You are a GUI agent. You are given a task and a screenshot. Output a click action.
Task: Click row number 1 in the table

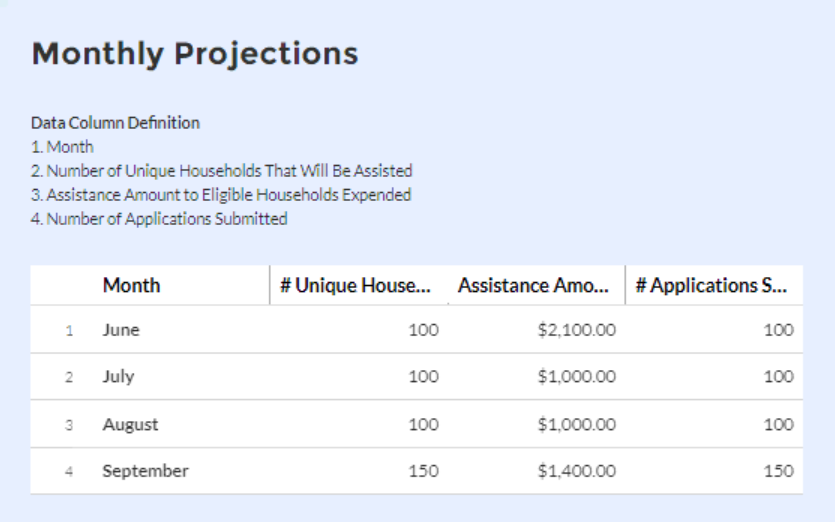coord(69,331)
